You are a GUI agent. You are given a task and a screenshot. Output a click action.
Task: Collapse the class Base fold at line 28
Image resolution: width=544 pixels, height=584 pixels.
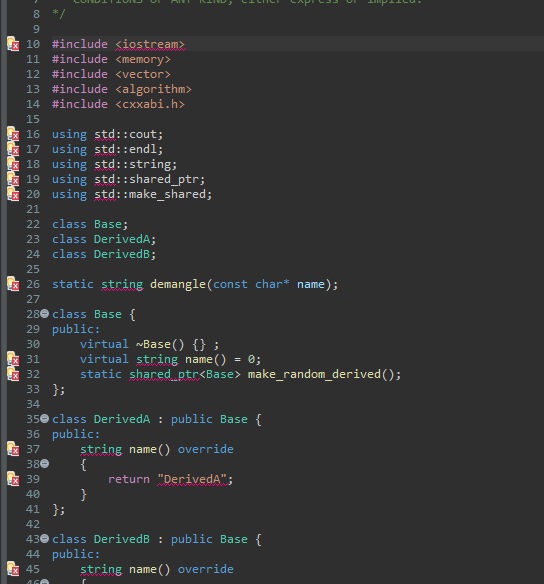(x=44, y=314)
